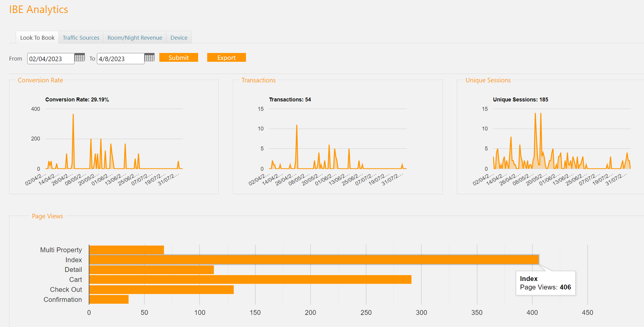Image resolution: width=644 pixels, height=327 pixels.
Task: Open the From date calendar picker
Action: pyautogui.click(x=80, y=58)
